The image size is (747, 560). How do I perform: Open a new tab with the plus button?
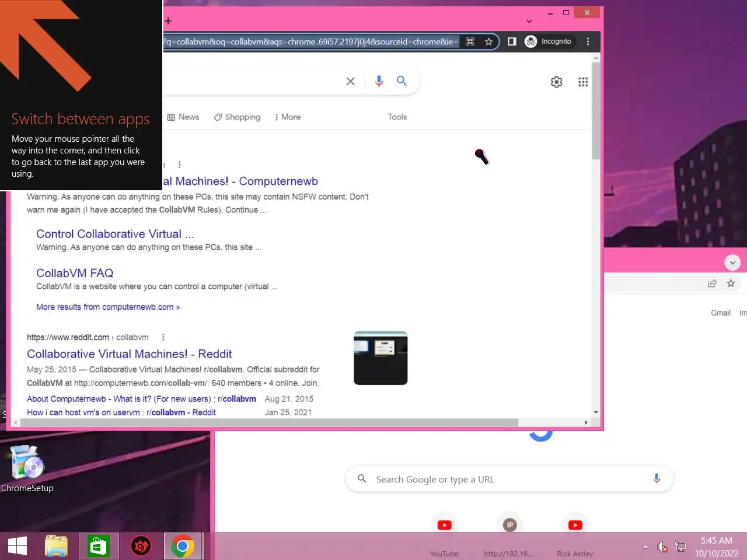pyautogui.click(x=168, y=21)
